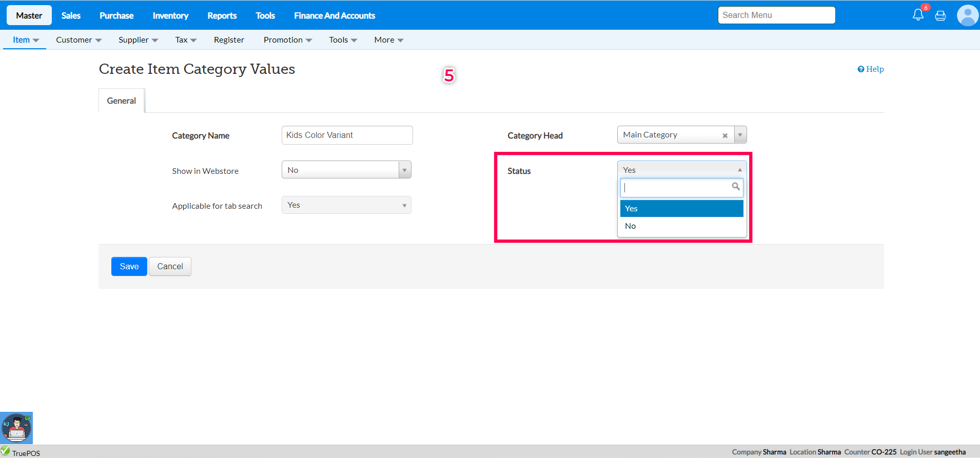Screen dimensions: 980x458
Task: Open Applicable for tab search dropdown
Action: click(x=346, y=205)
